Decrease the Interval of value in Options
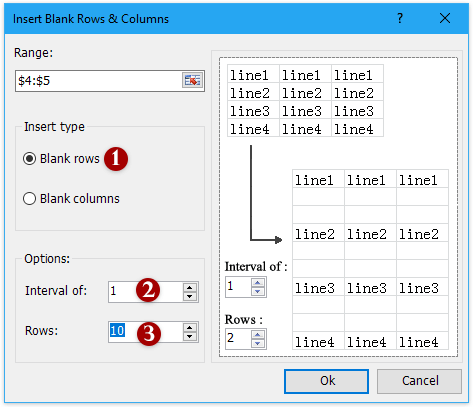Image resolution: width=473 pixels, height=407 pixels. click(190, 296)
